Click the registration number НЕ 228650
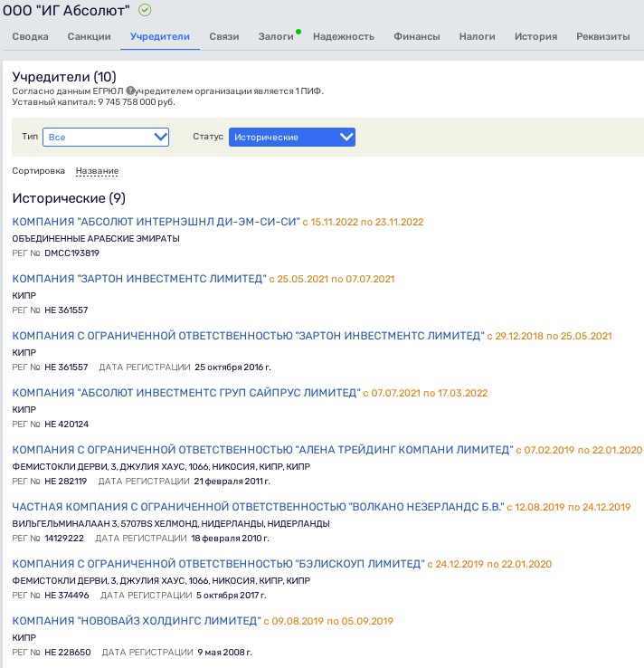The width and height of the screenshot is (644, 668). [68, 653]
